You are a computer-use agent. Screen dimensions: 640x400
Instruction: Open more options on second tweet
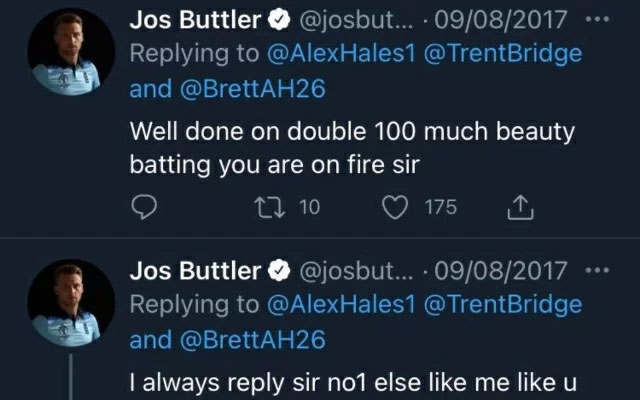pos(595,271)
